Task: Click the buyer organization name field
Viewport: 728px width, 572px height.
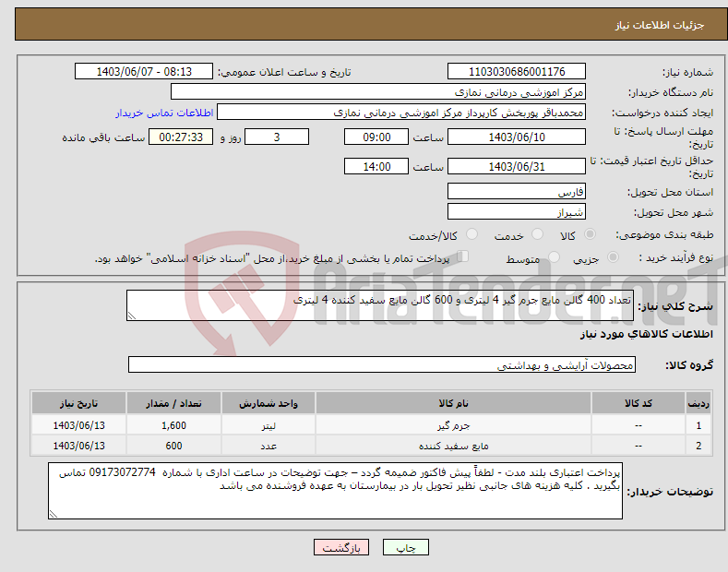Action: [378, 91]
